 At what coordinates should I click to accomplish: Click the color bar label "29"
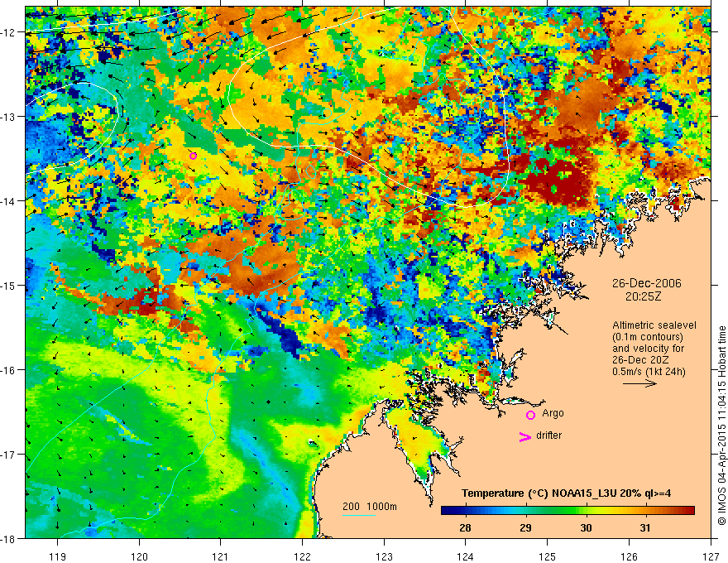[526, 527]
